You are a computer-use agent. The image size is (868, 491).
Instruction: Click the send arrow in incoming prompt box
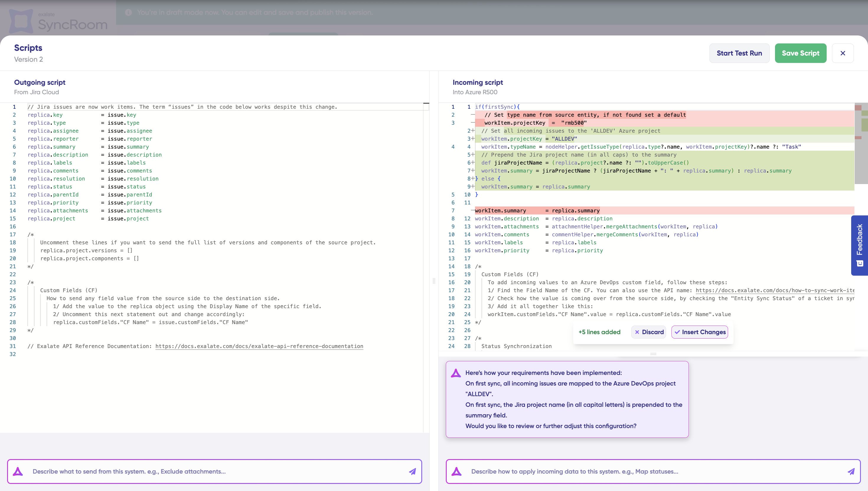(851, 472)
